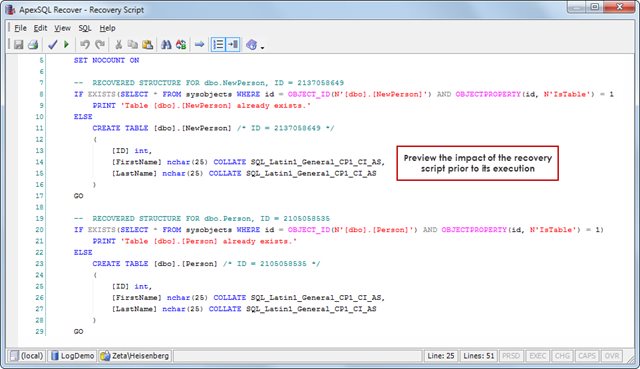This screenshot has height=369, width=640.
Task: Click the ELSE keyword on line 10
Action: tap(83, 117)
